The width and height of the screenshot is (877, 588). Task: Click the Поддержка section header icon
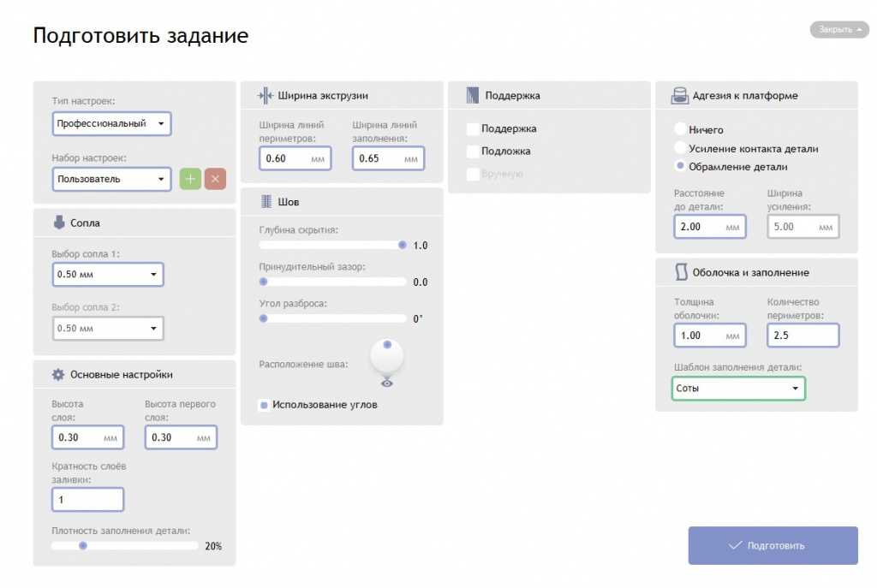point(473,96)
